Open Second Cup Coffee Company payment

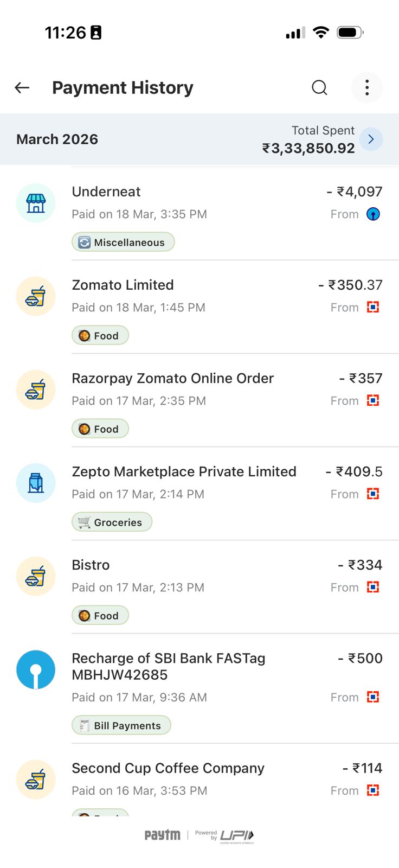coord(168,768)
